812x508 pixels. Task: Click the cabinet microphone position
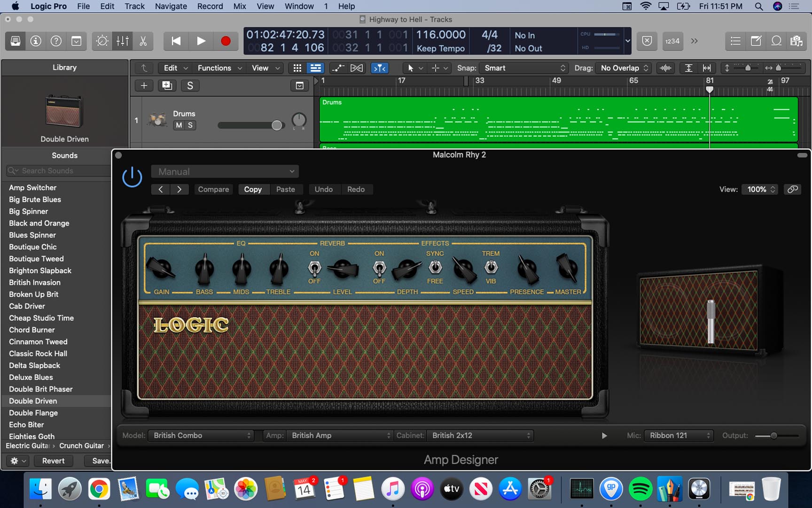pos(710,321)
